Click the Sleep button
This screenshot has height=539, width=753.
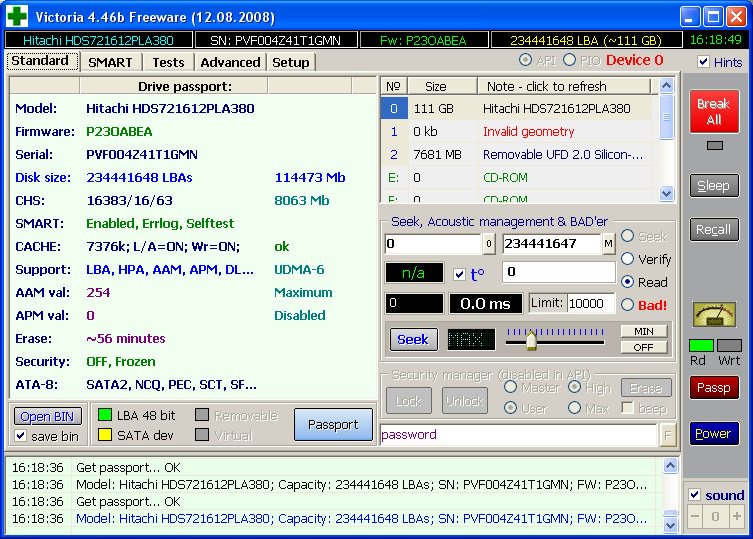(x=714, y=185)
